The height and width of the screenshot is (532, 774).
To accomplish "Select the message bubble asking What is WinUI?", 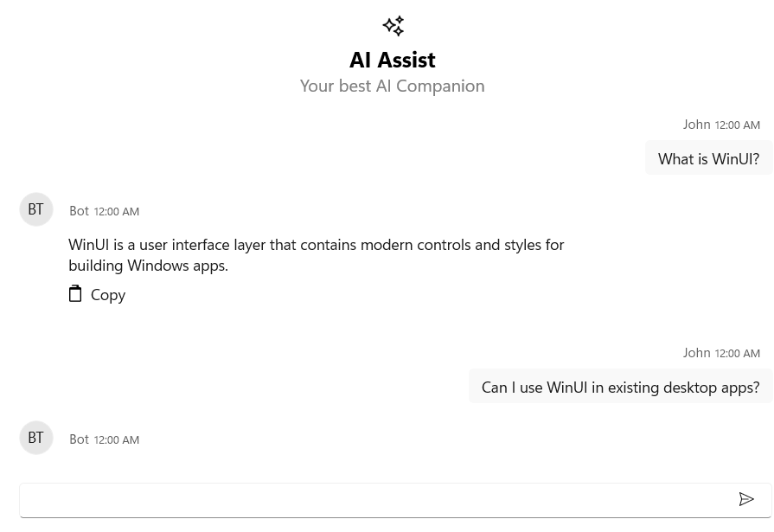I will (708, 157).
